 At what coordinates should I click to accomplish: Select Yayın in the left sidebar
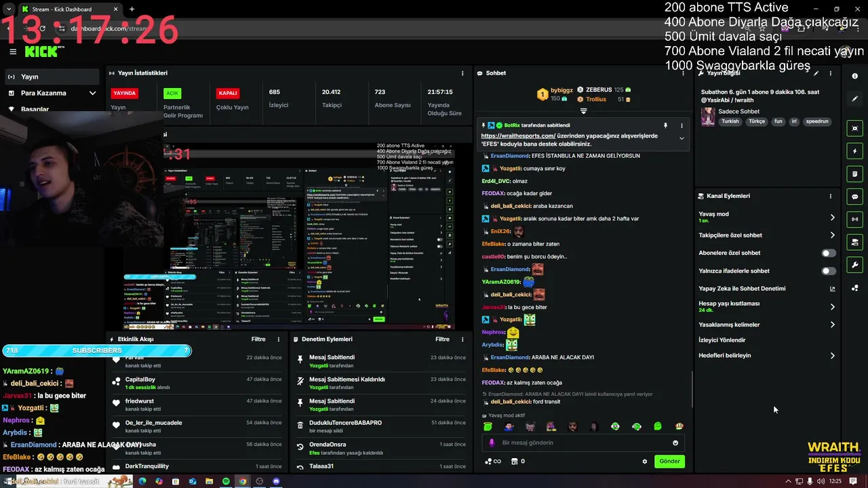[52, 77]
